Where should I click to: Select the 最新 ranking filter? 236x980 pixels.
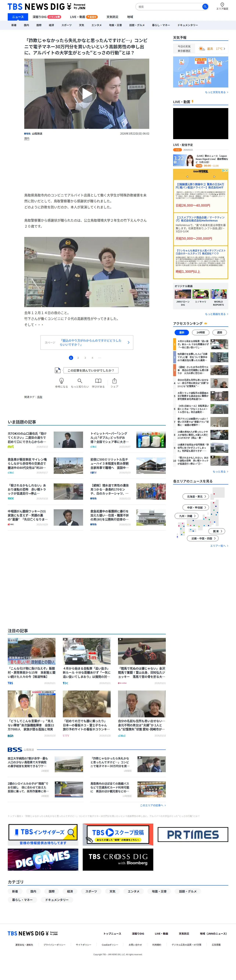(x=182, y=332)
